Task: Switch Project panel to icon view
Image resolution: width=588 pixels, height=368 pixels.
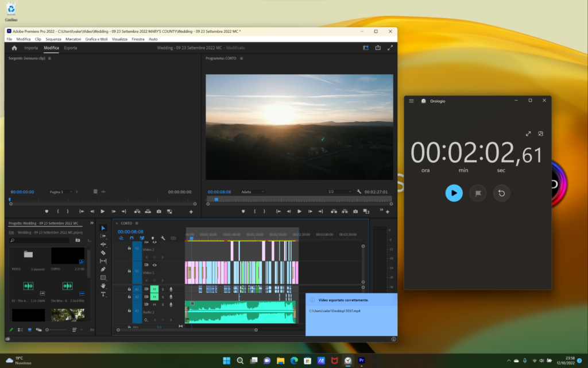Action: (x=30, y=329)
